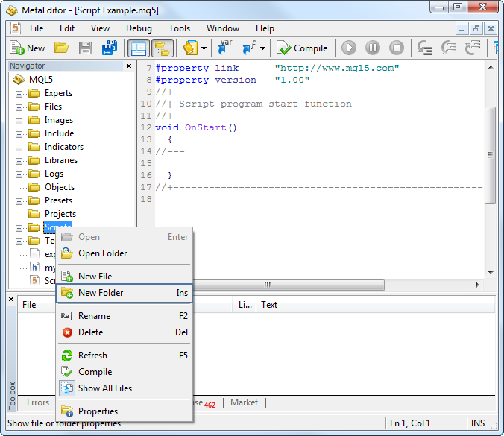This screenshot has width=504, height=436.
Task: Choose Compile in the context menu
Action: [x=124, y=372]
